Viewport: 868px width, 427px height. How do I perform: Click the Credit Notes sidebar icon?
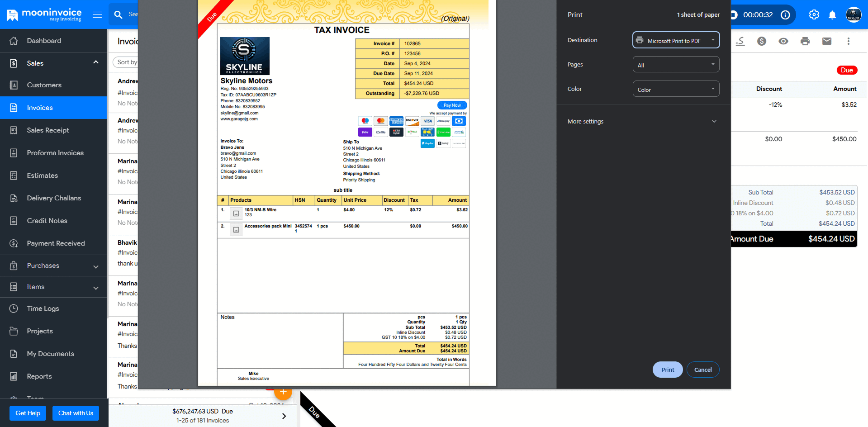pyautogui.click(x=14, y=221)
